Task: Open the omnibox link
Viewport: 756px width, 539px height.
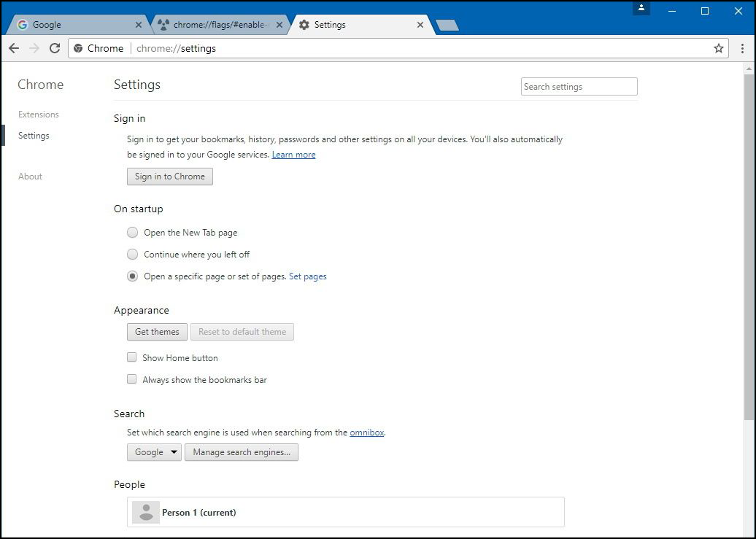Action: pos(367,433)
